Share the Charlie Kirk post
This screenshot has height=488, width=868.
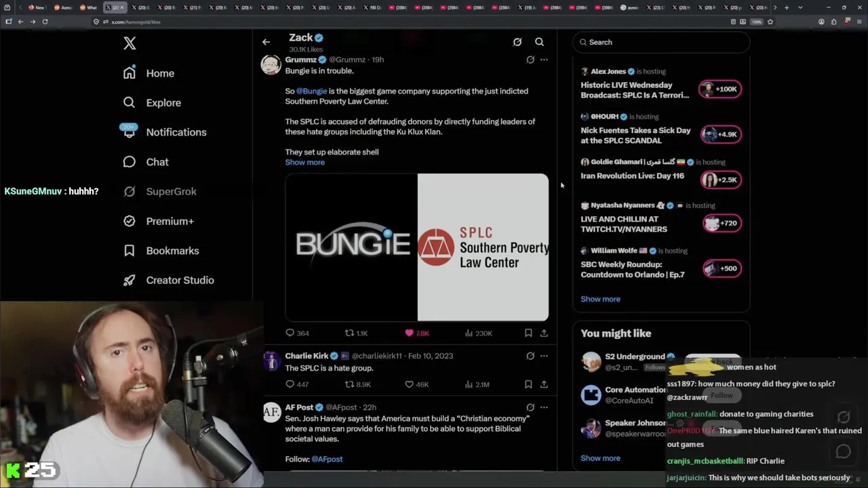(544, 384)
